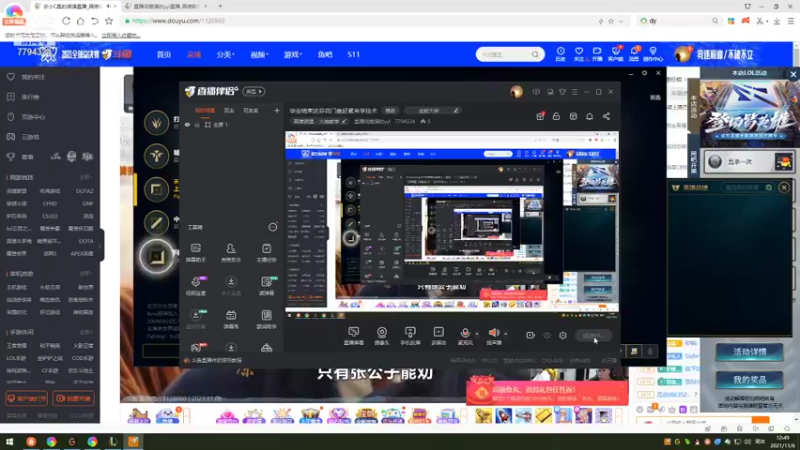Image resolution: width=800 pixels, height=450 pixels.
Task: Click the grayed start-stream button
Action: coord(593,336)
